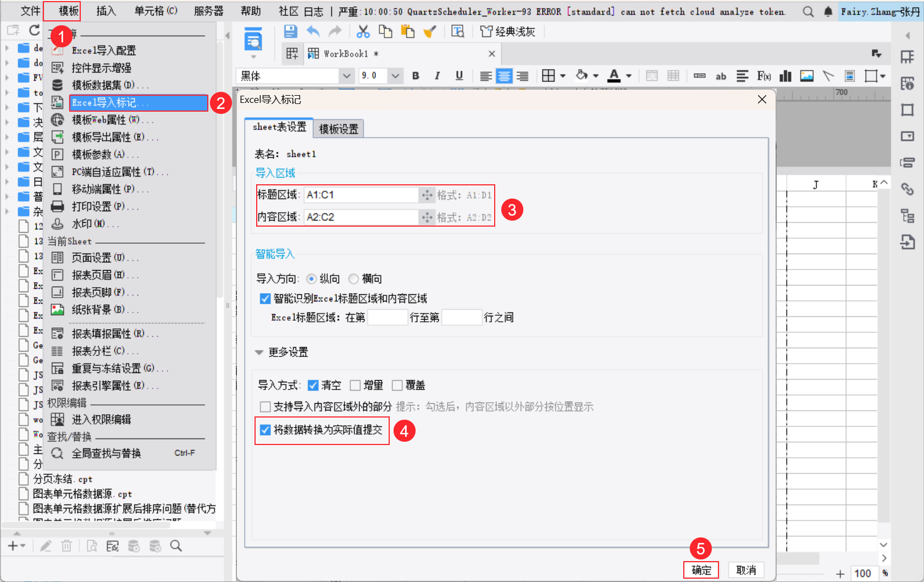
Task: Click refresh icon in file panel
Action: click(x=35, y=30)
